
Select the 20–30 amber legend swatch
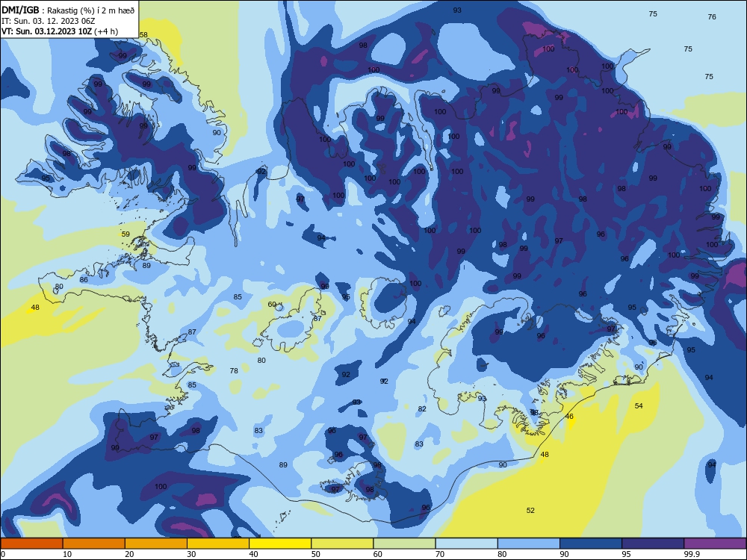click(156, 544)
